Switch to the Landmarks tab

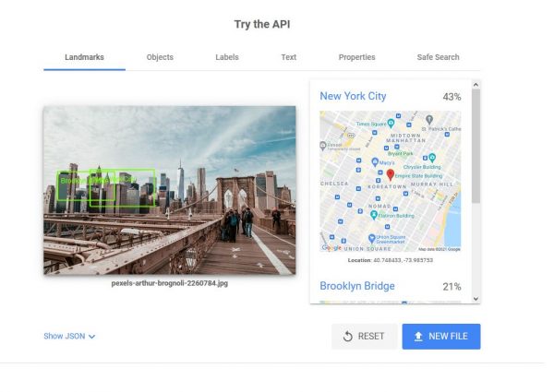click(x=84, y=57)
